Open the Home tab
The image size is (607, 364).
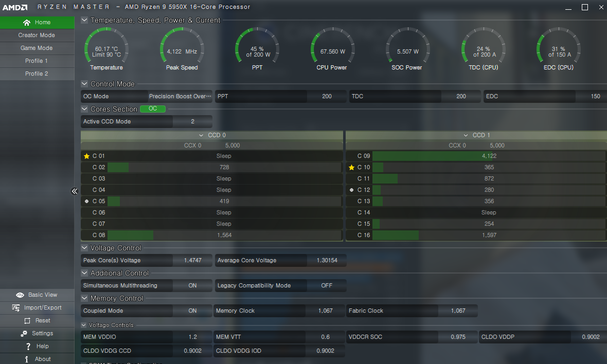tap(37, 23)
